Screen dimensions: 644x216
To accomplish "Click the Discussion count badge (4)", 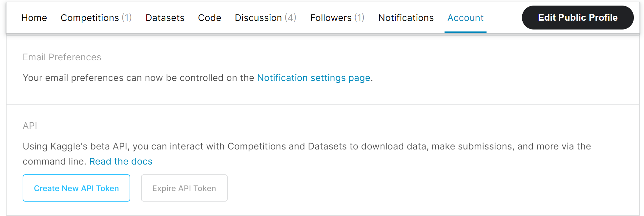I will [290, 18].
